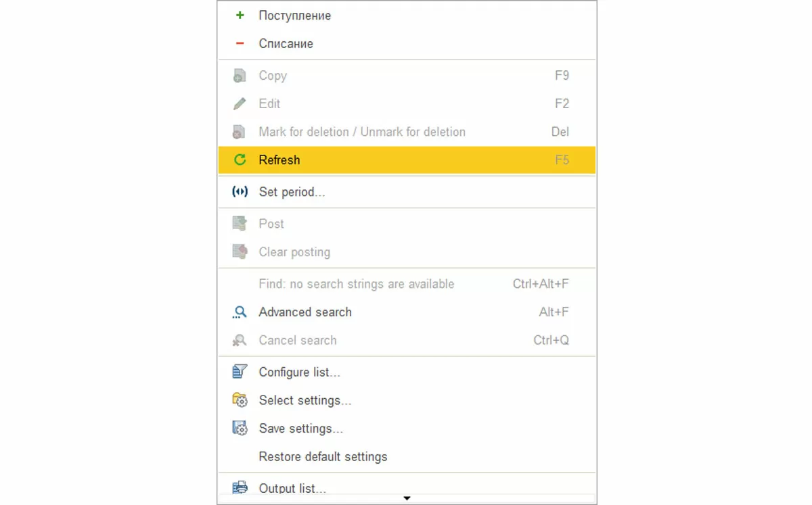The height and width of the screenshot is (505, 812).
Task: Choose Restore default settings
Action: tap(323, 457)
